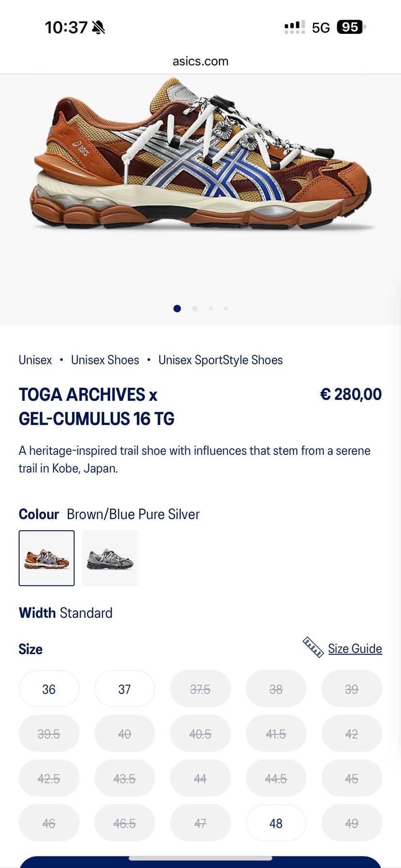The image size is (401, 868).
Task: Select size 37
Action: (125, 689)
